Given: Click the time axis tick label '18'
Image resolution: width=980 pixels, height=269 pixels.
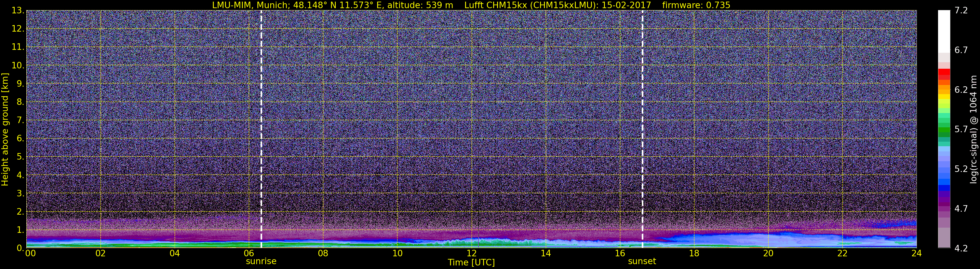Looking at the screenshot, I should tap(694, 253).
